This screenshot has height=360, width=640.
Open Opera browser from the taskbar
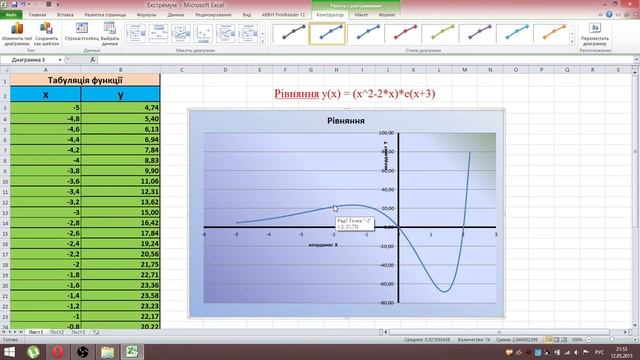coord(58,352)
